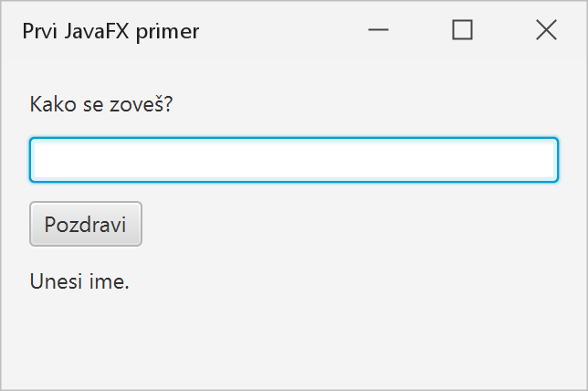Click the window title "Prvi JavaFX primer"
This screenshot has width=588, height=391.
(110, 31)
